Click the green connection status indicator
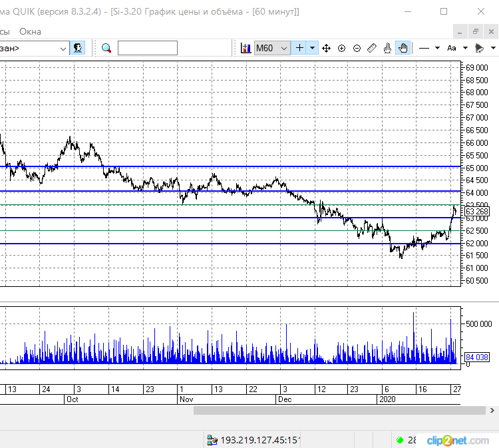Screen dimensions: 499x448 coord(400,440)
